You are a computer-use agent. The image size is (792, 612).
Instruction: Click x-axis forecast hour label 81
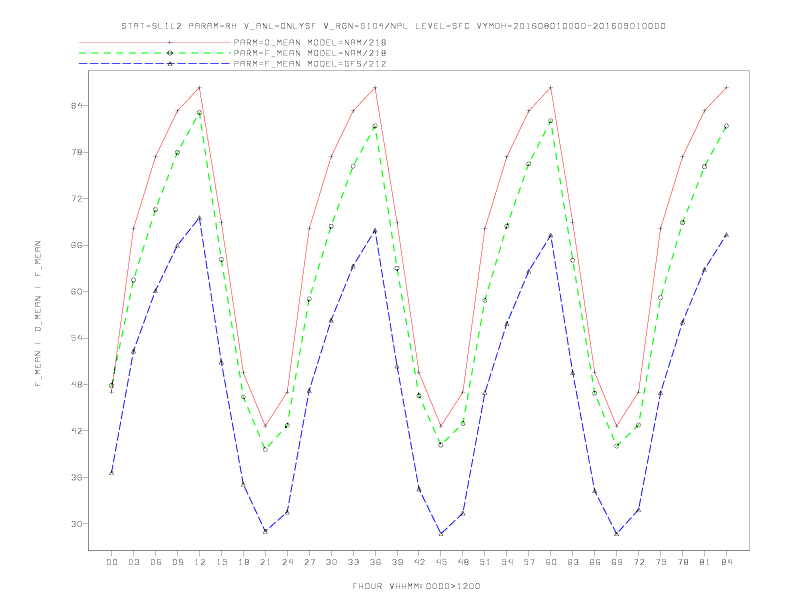coord(705,562)
